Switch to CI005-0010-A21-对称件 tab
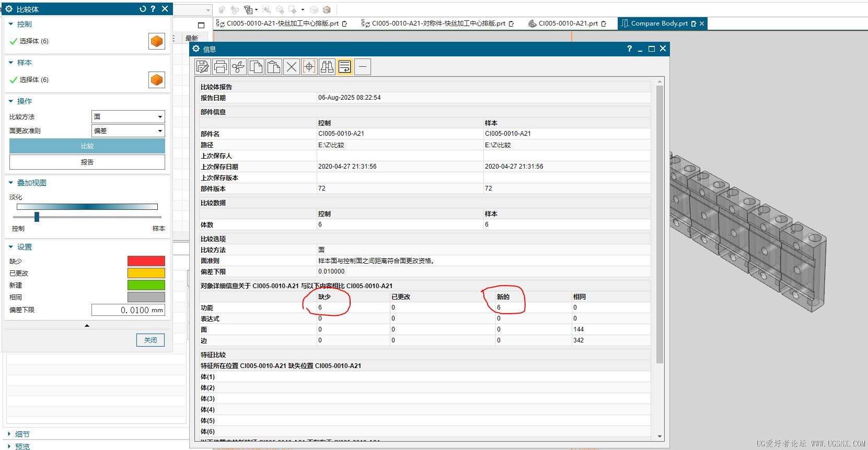 [438, 23]
